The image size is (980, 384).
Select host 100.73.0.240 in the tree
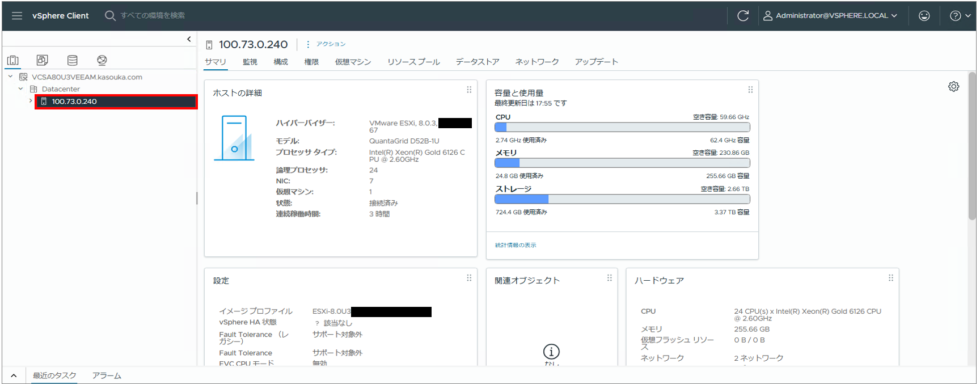click(x=74, y=102)
